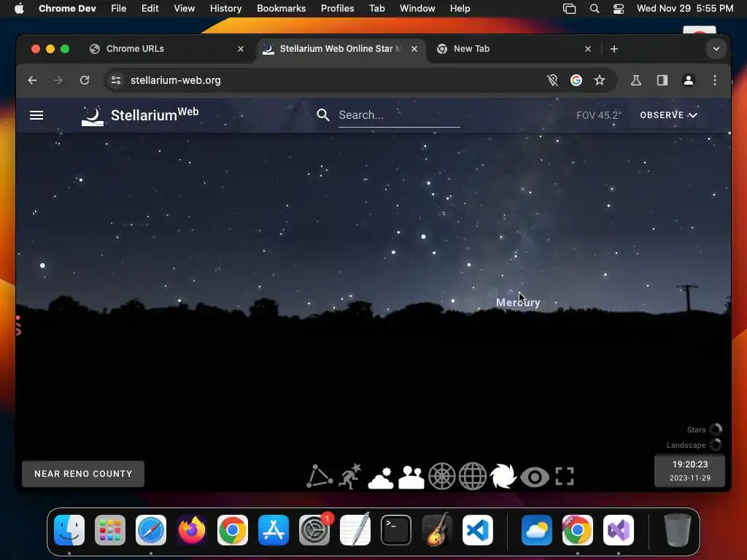The height and width of the screenshot is (560, 747).
Task: Open System Settings from the Dock
Action: (314, 530)
